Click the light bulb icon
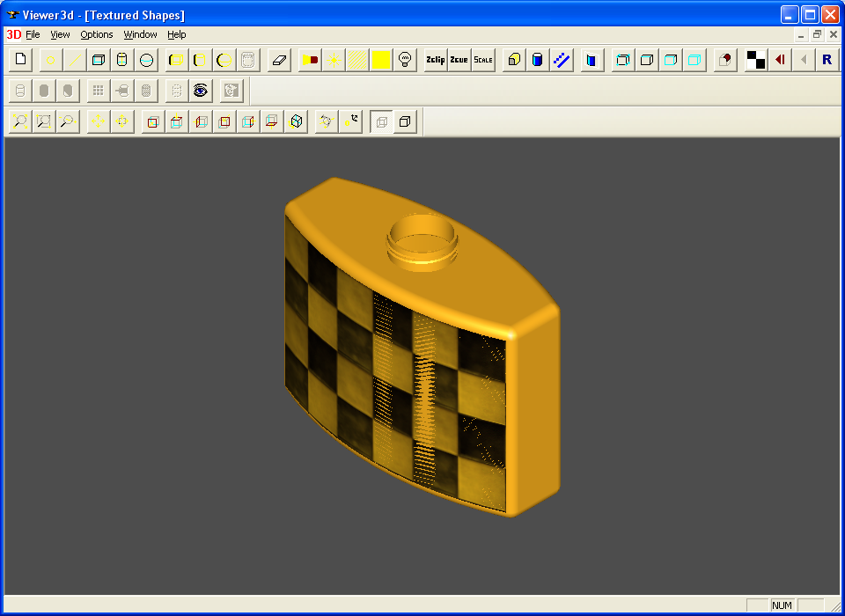This screenshot has height=616, width=845. (x=405, y=60)
